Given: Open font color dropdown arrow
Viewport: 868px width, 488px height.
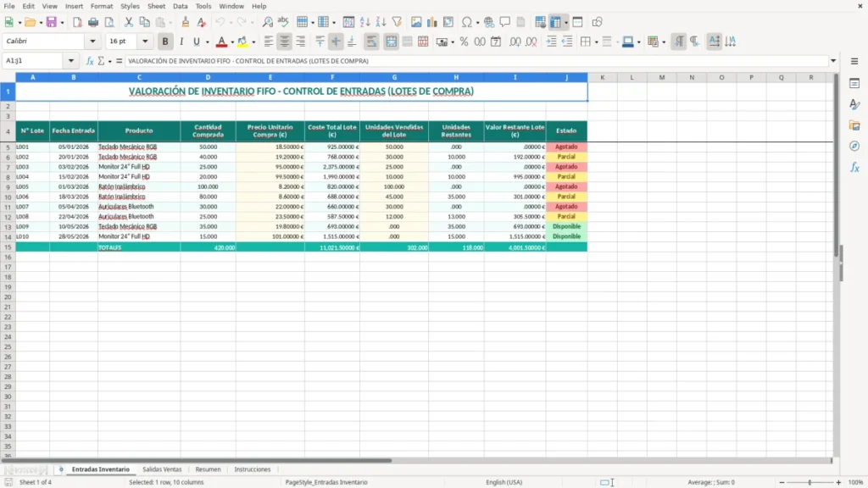Looking at the screenshot, I should click(x=232, y=42).
